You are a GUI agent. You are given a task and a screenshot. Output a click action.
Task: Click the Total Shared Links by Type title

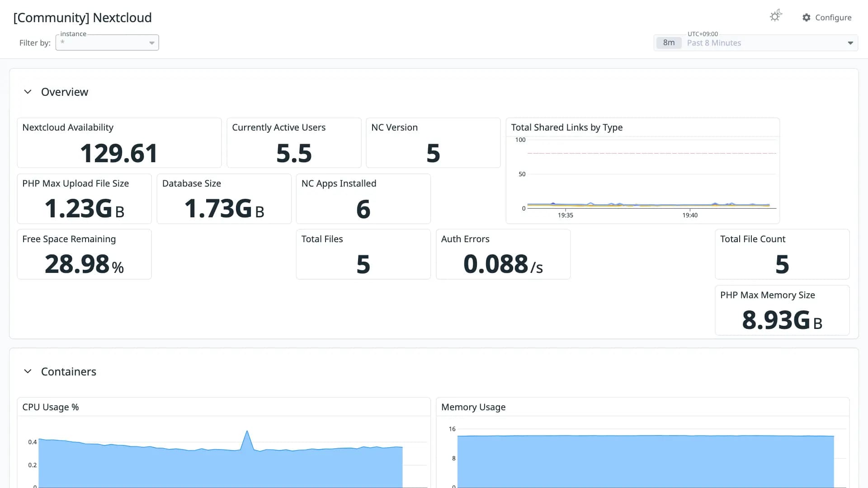566,127
